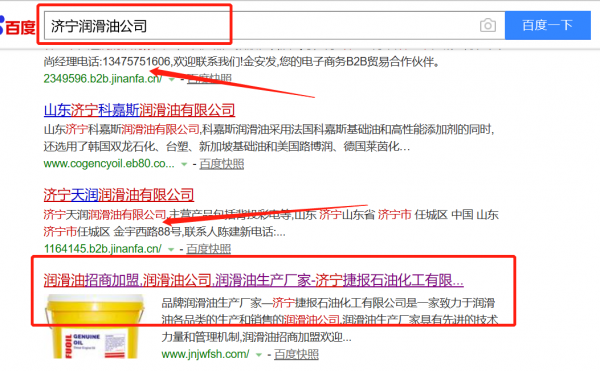The height and width of the screenshot is (371, 600).
Task: Open 百度快照 for 1164145.b2b.jinanfa.cn result
Action: 209,249
